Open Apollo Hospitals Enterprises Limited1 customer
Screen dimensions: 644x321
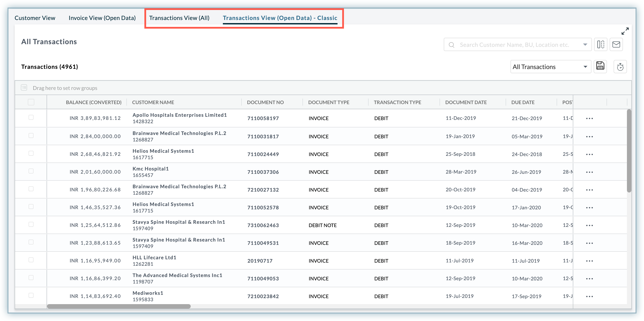pyautogui.click(x=179, y=115)
